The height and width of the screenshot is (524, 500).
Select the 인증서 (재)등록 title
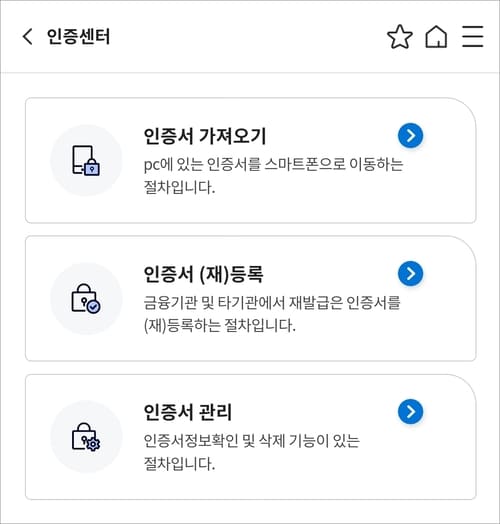point(203,274)
